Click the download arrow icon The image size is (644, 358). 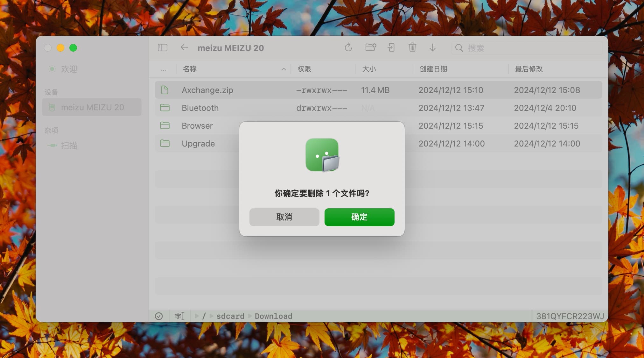[432, 48]
